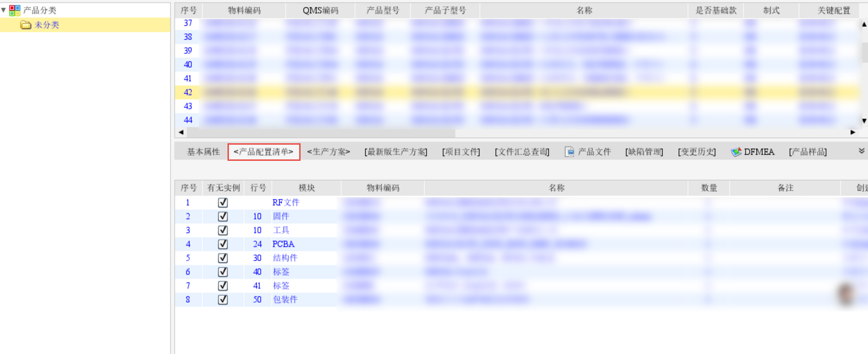Image resolution: width=868 pixels, height=354 pixels.
Task: Toggle the checkbox in line 40 标签 row
Action: (x=223, y=272)
